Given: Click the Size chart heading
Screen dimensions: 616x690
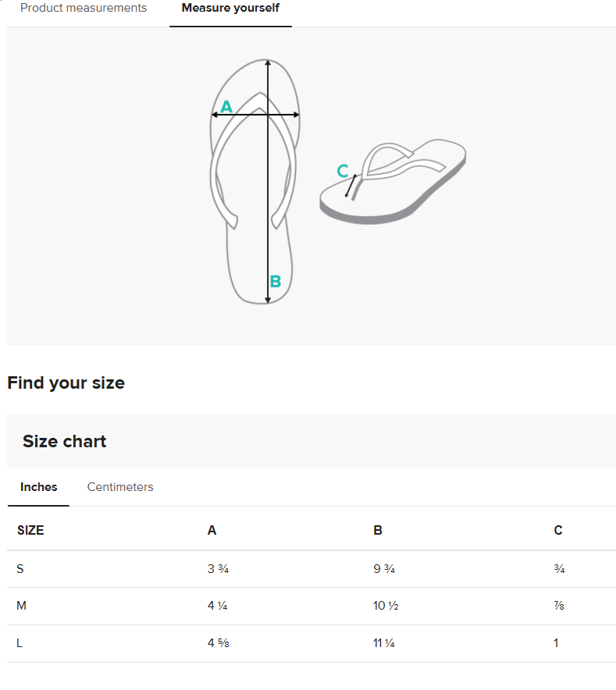Looking at the screenshot, I should 64,442.
